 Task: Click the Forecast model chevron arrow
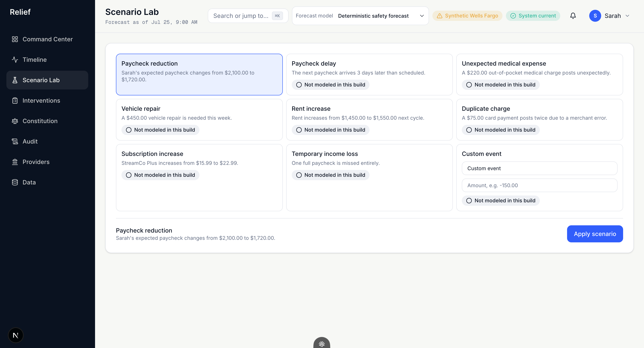422,16
